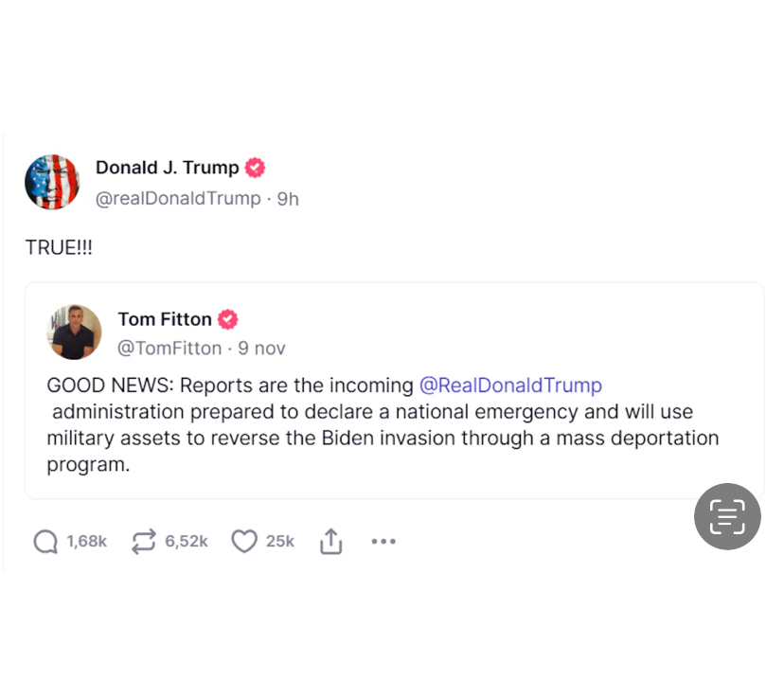Image resolution: width=784 pixels, height=699 pixels.
Task: Like the post with the heart icon
Action: pyautogui.click(x=244, y=541)
